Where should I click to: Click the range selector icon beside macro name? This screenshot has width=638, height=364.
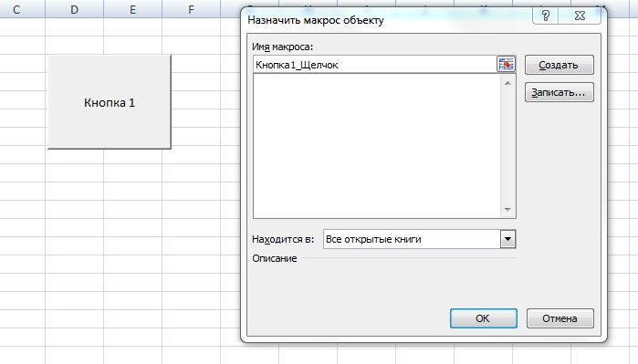[506, 64]
